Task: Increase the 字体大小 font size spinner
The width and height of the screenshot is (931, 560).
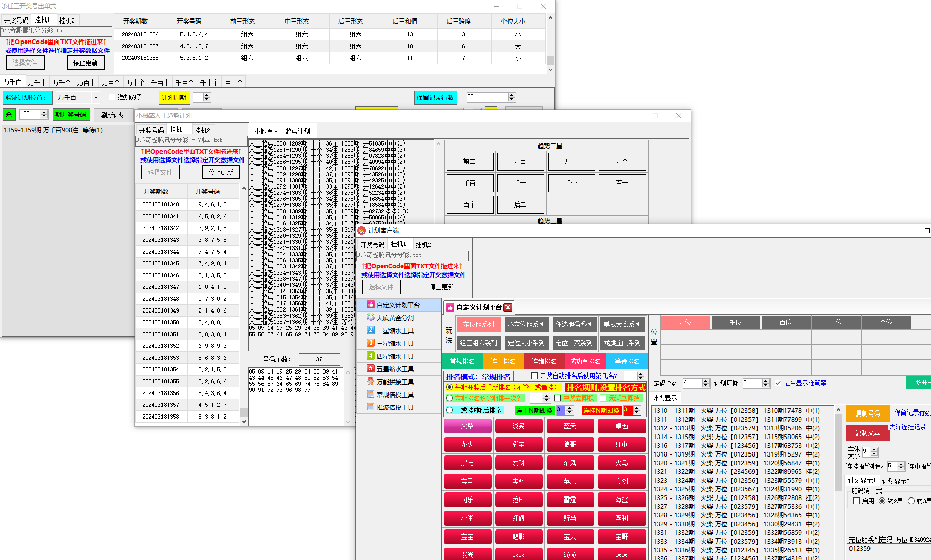Action: coord(875,449)
